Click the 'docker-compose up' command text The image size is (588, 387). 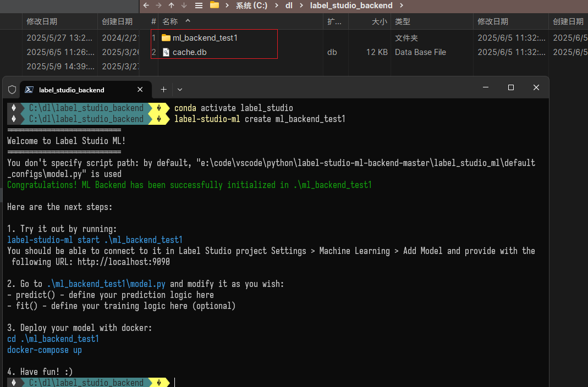[x=44, y=350]
